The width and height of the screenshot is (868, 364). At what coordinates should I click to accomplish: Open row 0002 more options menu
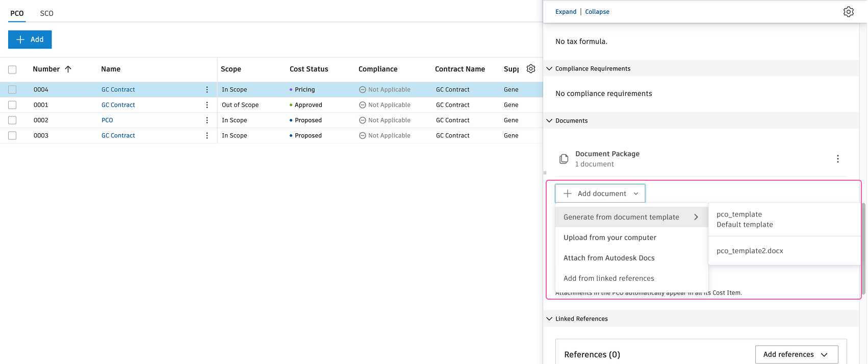point(207,120)
